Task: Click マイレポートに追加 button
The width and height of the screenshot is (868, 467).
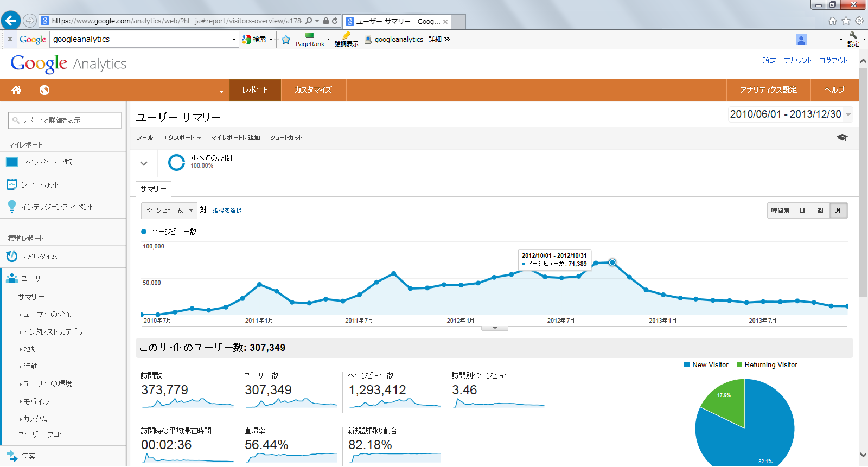Action: coord(235,138)
